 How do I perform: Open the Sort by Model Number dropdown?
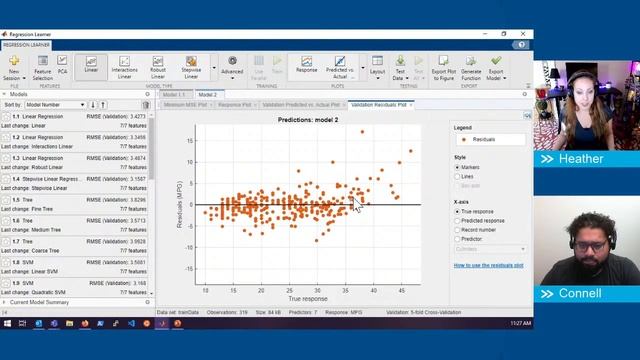coord(55,105)
